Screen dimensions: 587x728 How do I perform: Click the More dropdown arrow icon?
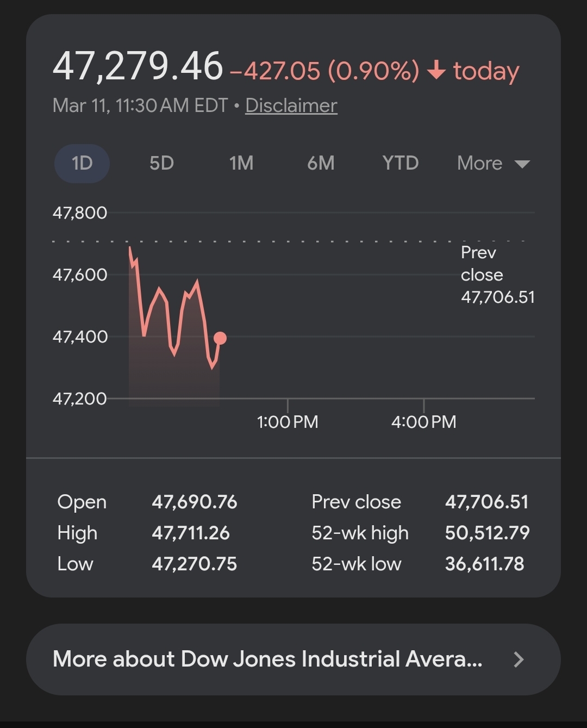tap(522, 164)
